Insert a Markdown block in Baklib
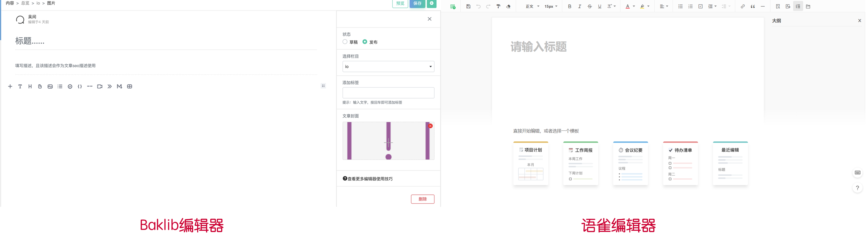This screenshot has height=250, width=868. pyautogui.click(x=119, y=87)
